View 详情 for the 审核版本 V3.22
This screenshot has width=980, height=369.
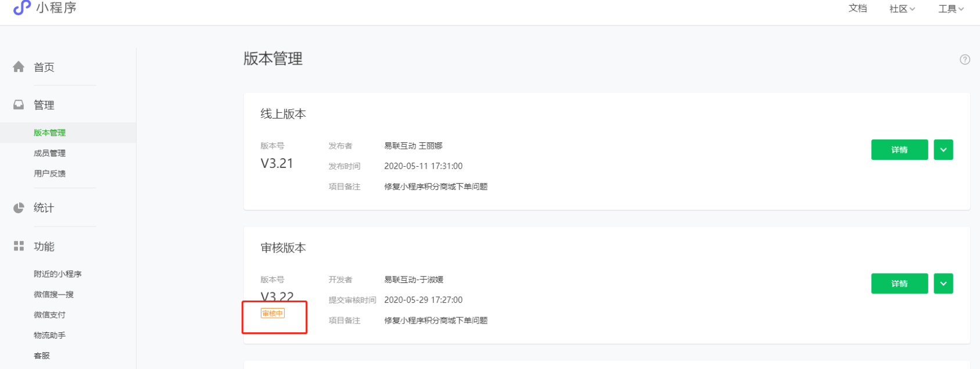coord(899,284)
